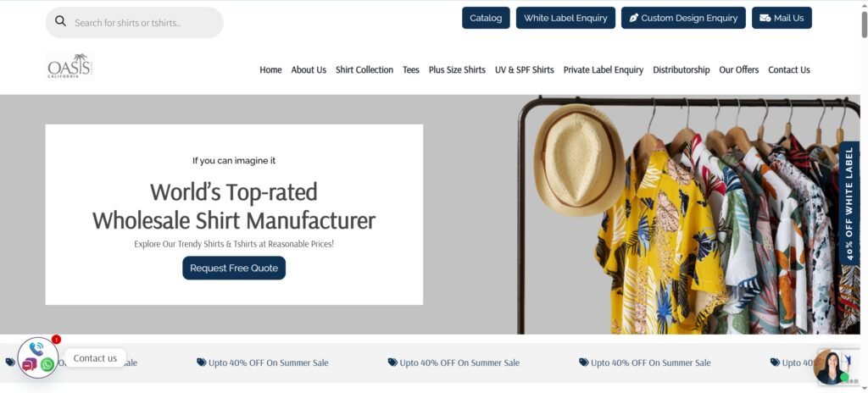Click the search magnifier icon

[60, 21]
